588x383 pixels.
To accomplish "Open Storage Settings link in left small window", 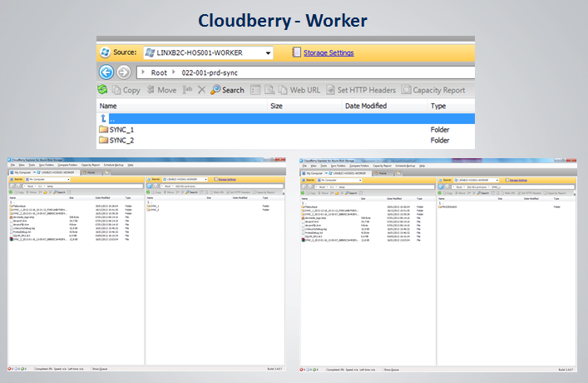I will [227, 180].
